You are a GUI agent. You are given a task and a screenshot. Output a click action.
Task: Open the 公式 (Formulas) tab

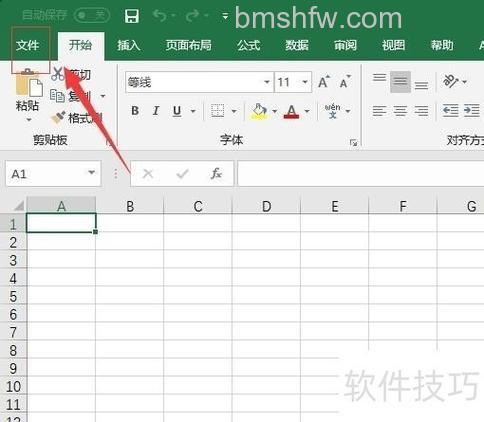[x=249, y=45]
